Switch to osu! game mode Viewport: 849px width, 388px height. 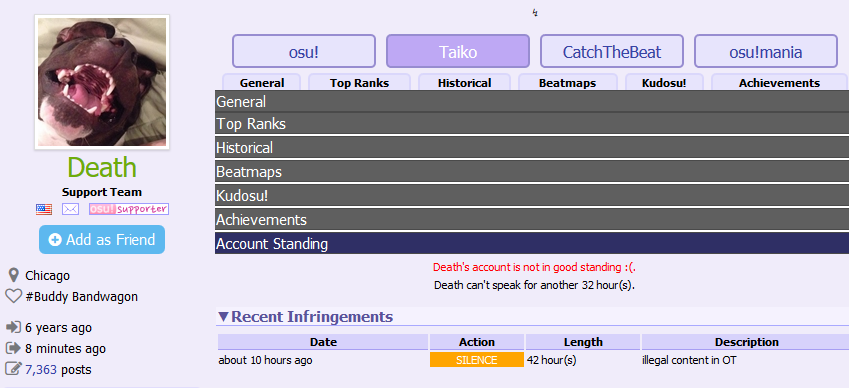tap(304, 51)
